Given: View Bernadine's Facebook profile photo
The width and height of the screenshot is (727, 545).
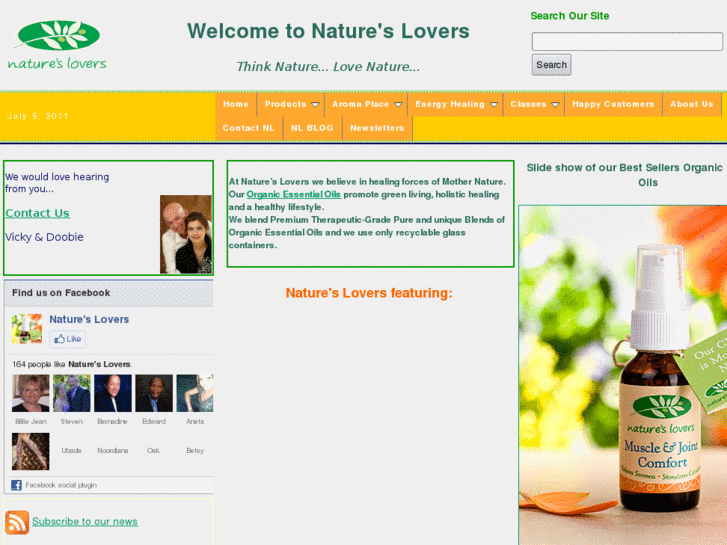Looking at the screenshot, I should pos(113,393).
